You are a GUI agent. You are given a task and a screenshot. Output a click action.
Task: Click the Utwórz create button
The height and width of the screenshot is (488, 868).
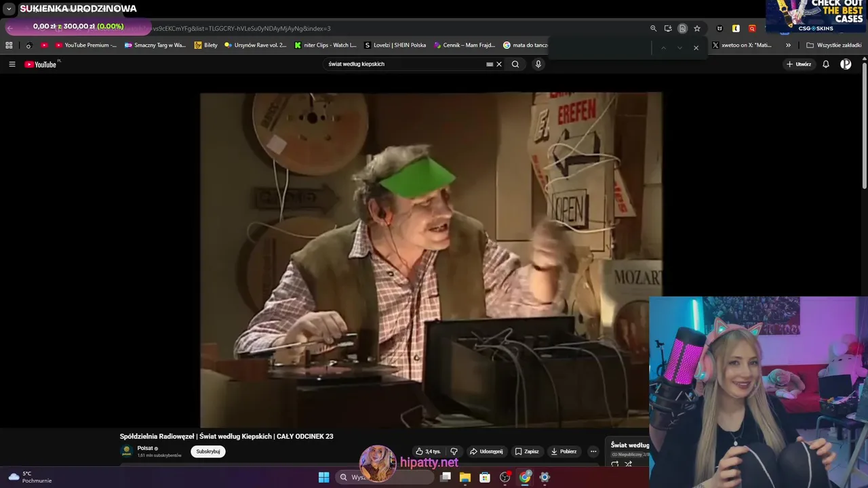tap(800, 64)
